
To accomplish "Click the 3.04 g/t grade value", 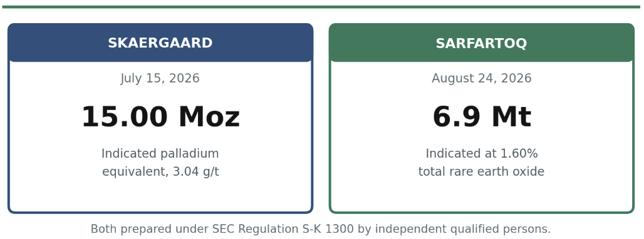I will tap(196, 172).
